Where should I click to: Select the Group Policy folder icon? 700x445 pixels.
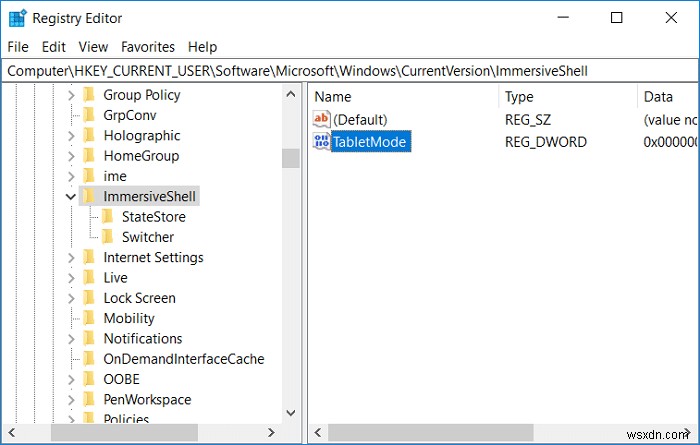tap(89, 95)
